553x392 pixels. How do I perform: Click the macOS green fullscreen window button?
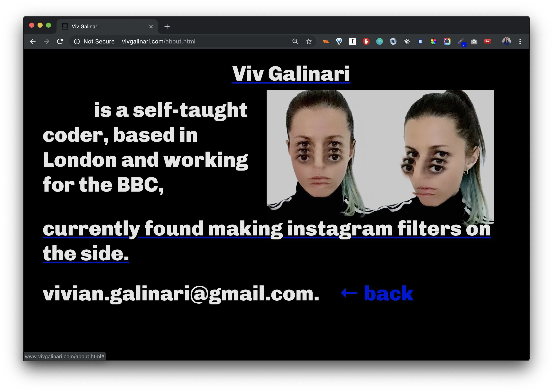click(x=49, y=25)
